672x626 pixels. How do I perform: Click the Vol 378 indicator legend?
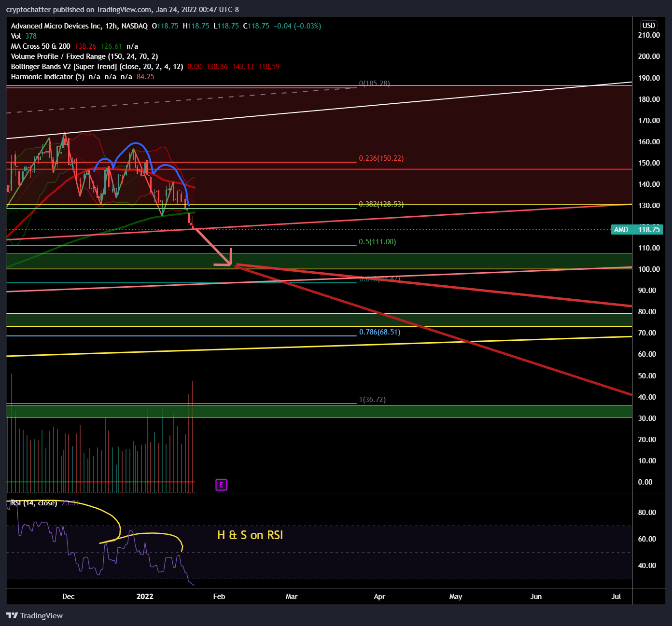click(24, 36)
